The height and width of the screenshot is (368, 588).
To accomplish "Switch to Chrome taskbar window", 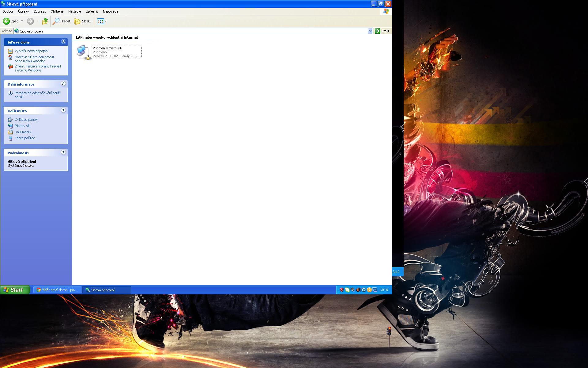I will tap(57, 290).
